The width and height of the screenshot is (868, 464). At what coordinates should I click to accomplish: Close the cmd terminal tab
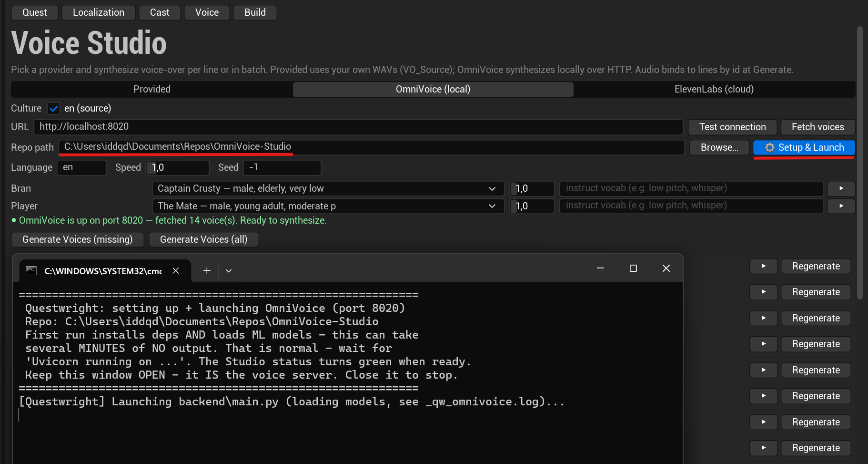[x=176, y=270]
